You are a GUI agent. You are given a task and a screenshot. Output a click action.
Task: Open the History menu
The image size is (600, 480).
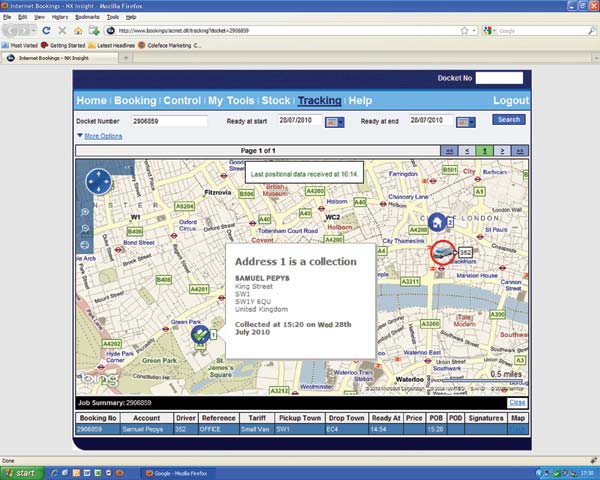pos(60,17)
